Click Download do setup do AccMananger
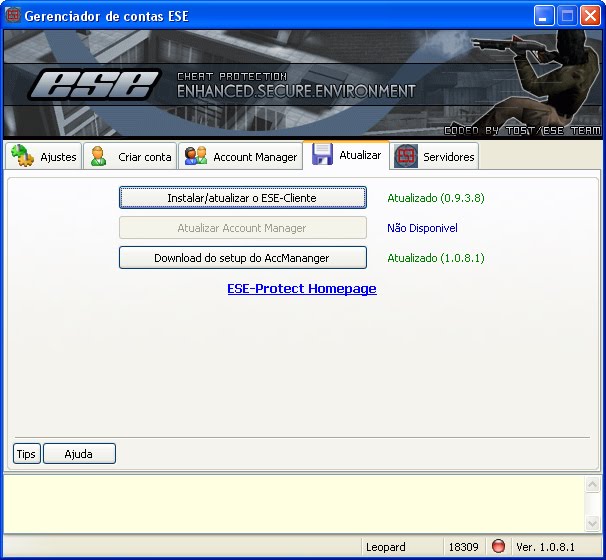The width and height of the screenshot is (606, 560). pyautogui.click(x=242, y=258)
